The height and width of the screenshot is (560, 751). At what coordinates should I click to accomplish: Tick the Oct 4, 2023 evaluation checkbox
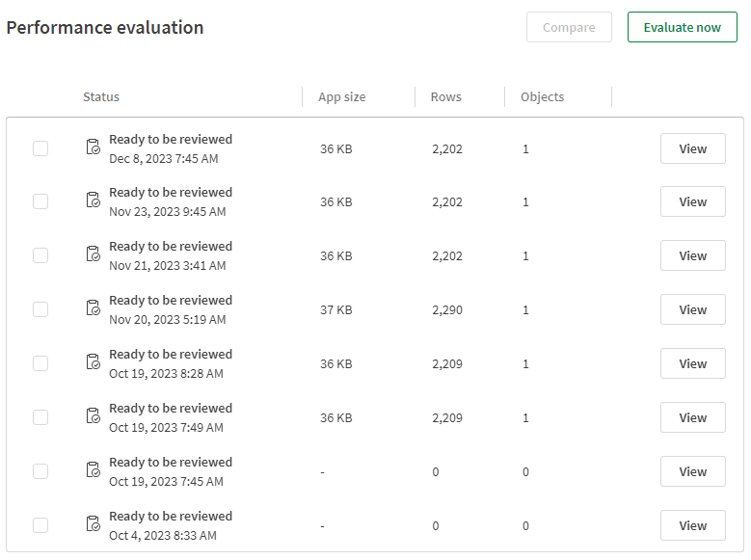[40, 525]
